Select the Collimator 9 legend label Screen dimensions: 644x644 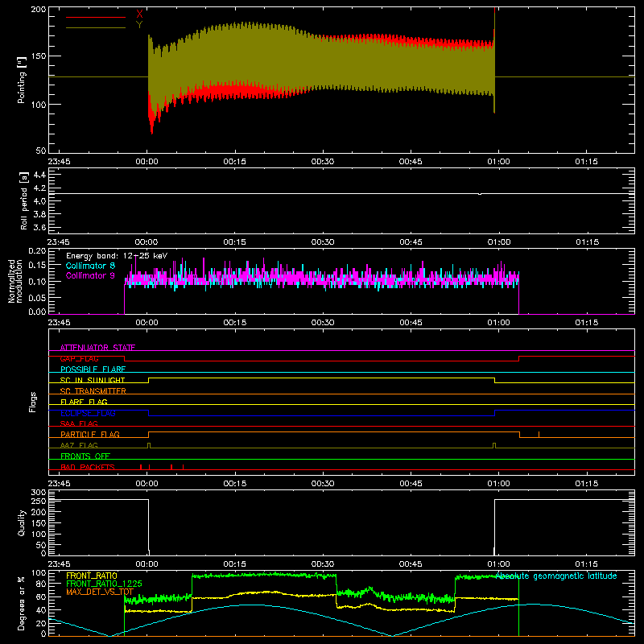coord(90,275)
